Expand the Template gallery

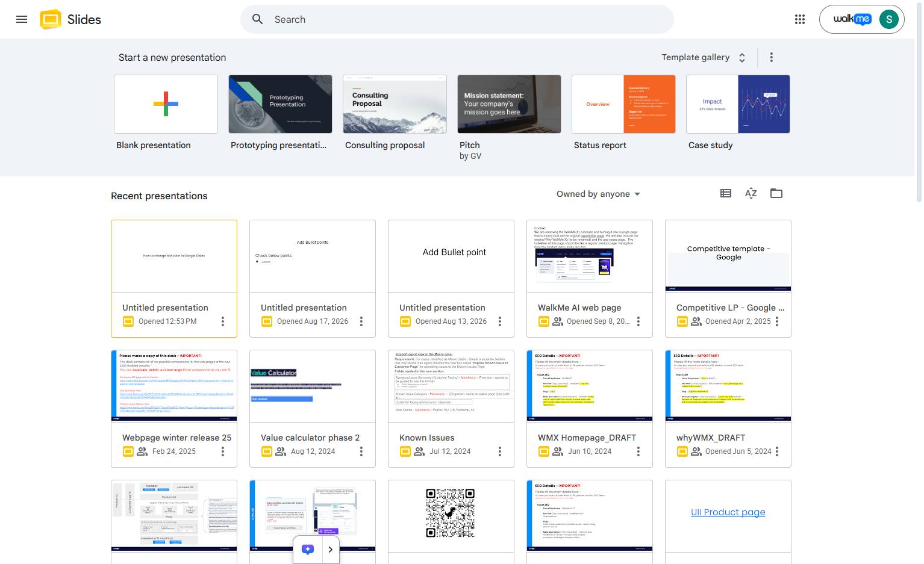pos(704,57)
